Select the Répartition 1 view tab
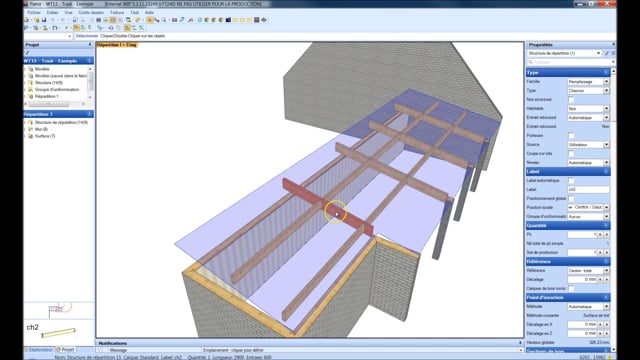Viewport: 640px width, 360px height. click(117, 44)
